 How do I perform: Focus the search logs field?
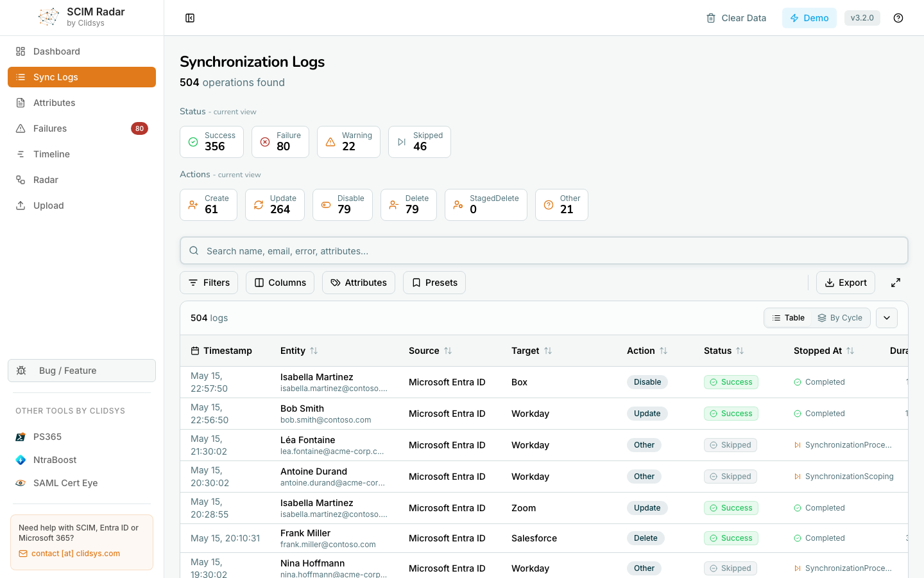(544, 250)
